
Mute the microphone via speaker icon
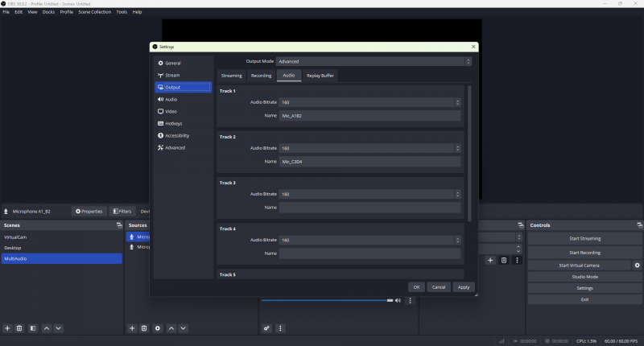point(398,300)
